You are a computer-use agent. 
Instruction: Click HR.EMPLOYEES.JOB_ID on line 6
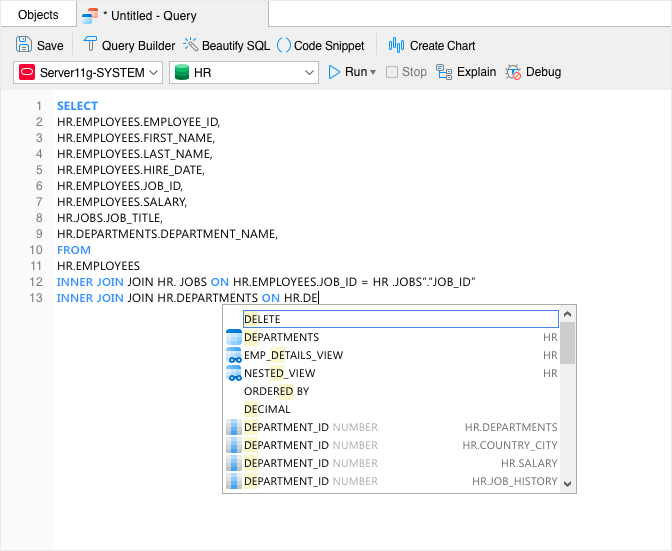120,186
